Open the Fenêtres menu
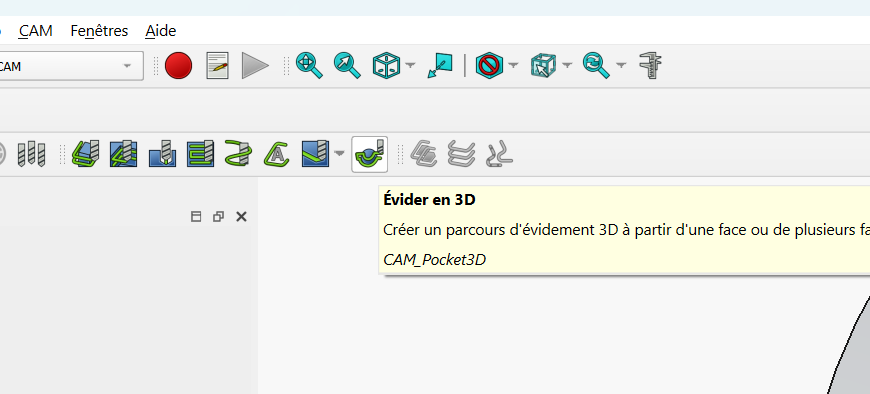870x394 pixels. point(99,31)
